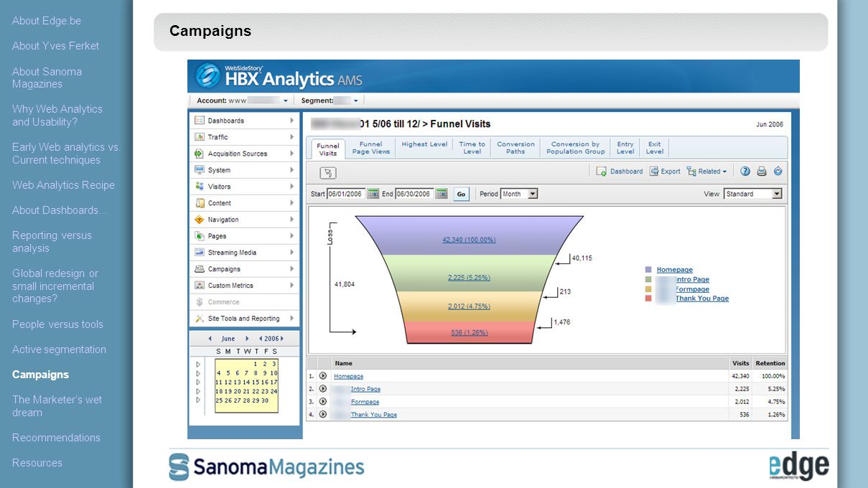Viewport: 868px width, 488px height.
Task: Click the arrow icon beside Homepage row
Action: pyautogui.click(x=323, y=376)
